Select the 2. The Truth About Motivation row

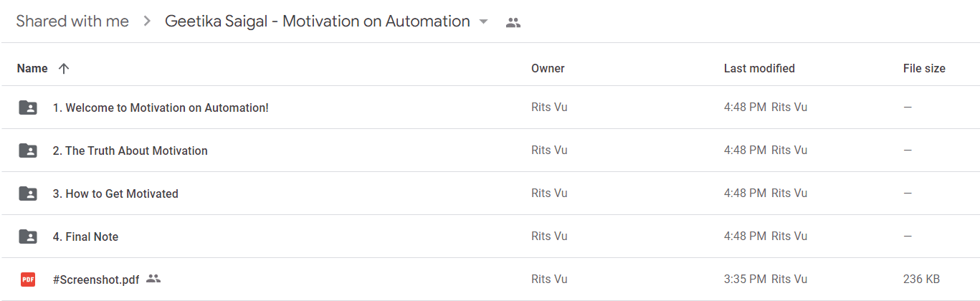pyautogui.click(x=490, y=150)
